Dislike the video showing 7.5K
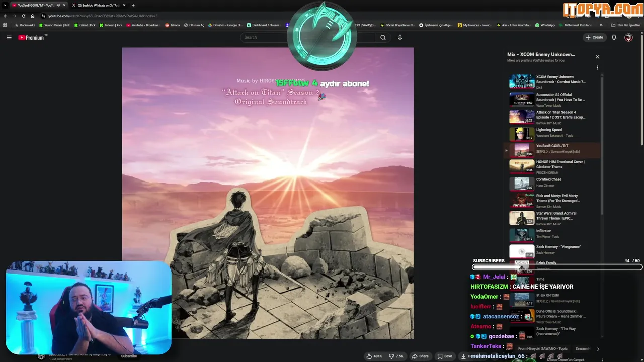Screen dimensions: 644x362 click(396, 356)
